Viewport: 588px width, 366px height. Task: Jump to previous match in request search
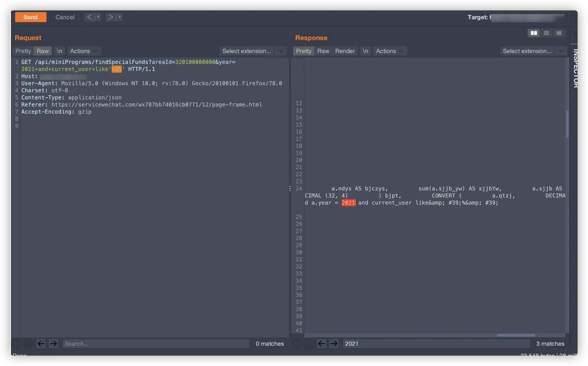click(x=41, y=344)
